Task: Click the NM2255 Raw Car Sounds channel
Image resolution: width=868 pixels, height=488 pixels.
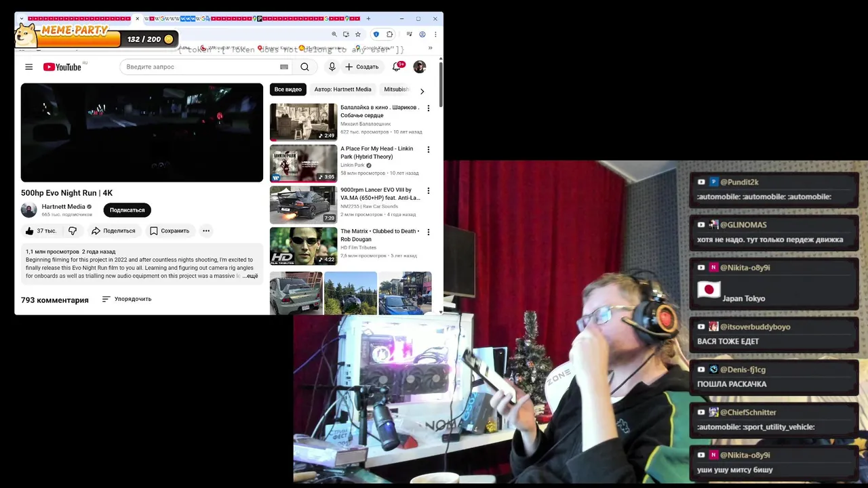Action: 369,207
